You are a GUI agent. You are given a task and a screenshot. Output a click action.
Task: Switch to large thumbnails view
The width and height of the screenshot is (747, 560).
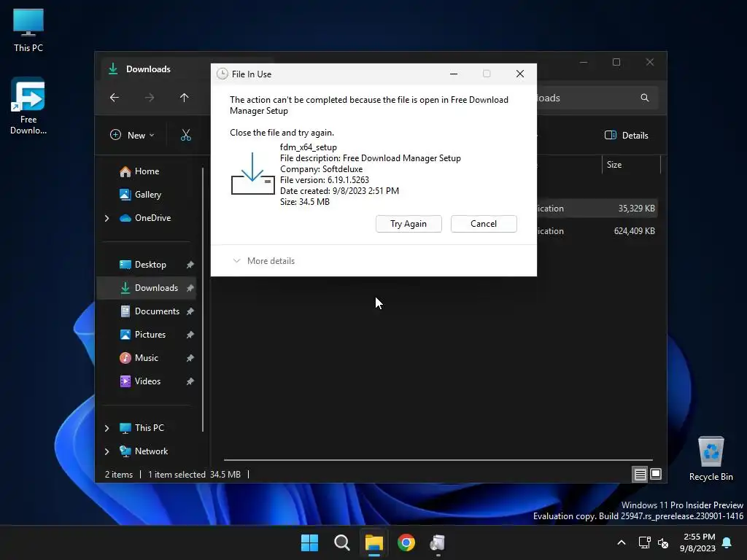click(x=656, y=474)
